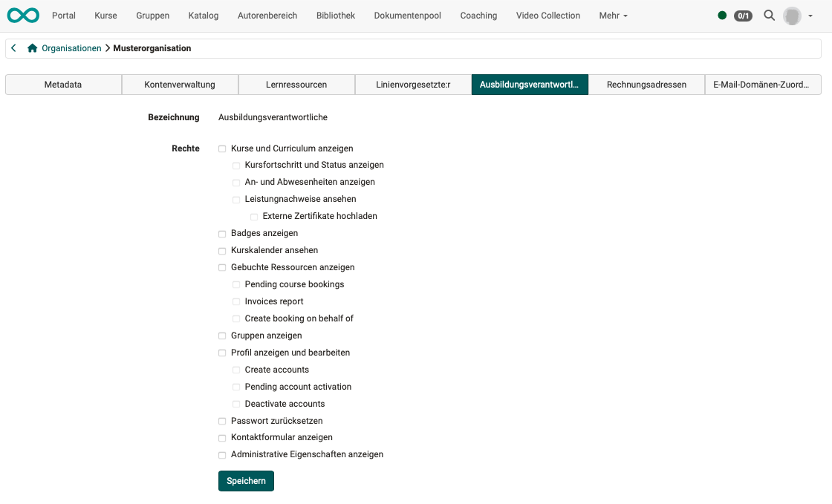
Task: Open the Mehr dropdown menu
Action: click(x=613, y=15)
